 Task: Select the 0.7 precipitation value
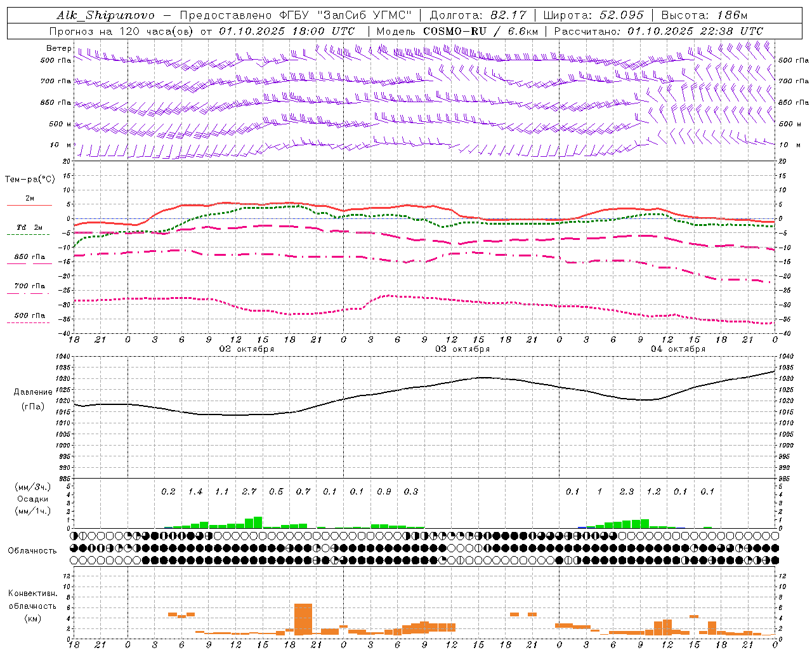(303, 491)
